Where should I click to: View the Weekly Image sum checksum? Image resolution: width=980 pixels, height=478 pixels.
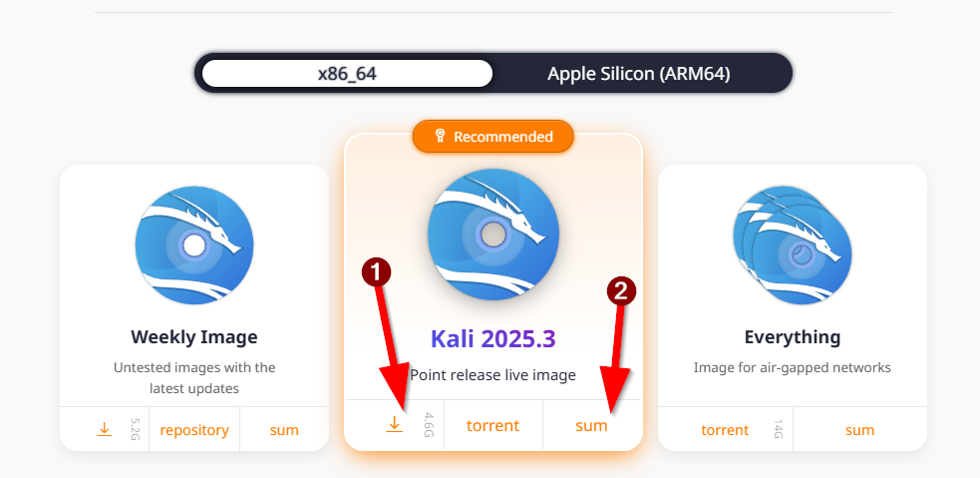point(284,430)
